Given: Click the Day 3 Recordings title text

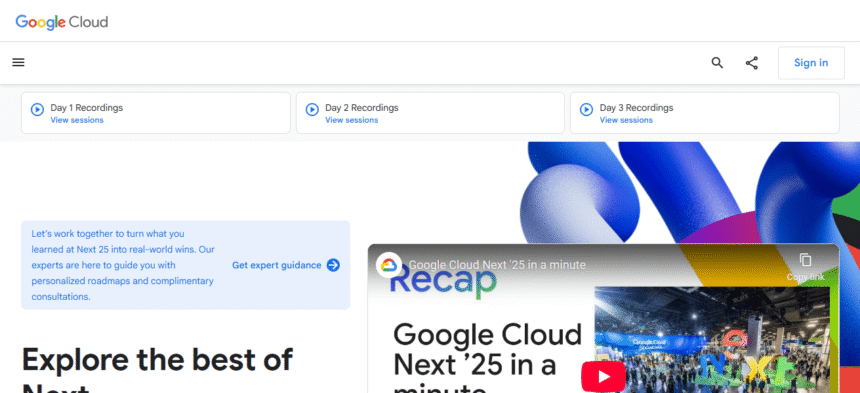Looking at the screenshot, I should click(636, 108).
